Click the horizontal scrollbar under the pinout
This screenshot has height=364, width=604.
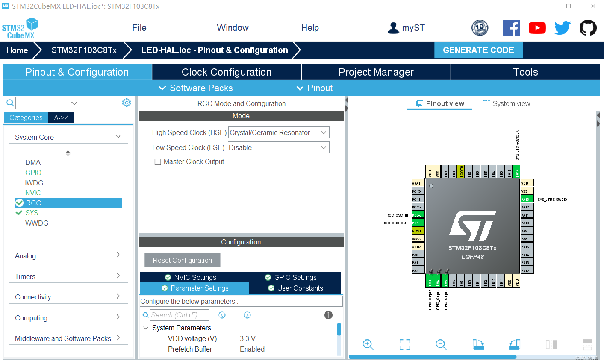(433, 357)
